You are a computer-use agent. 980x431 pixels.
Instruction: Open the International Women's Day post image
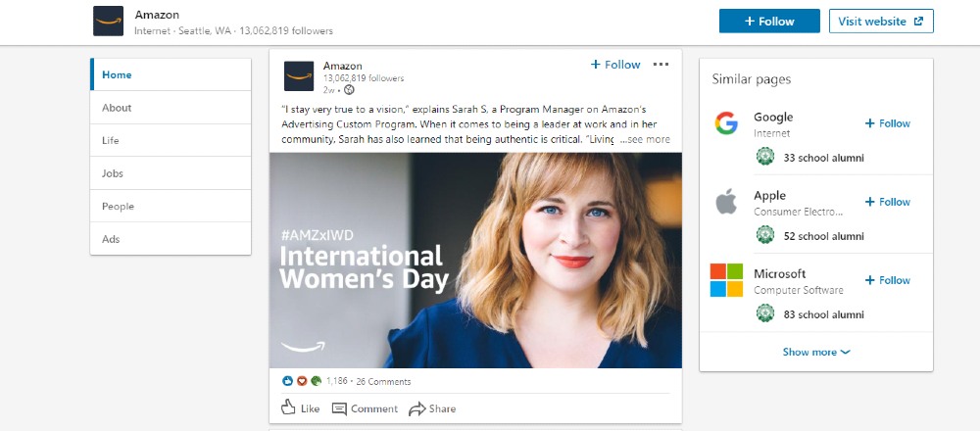(475, 260)
